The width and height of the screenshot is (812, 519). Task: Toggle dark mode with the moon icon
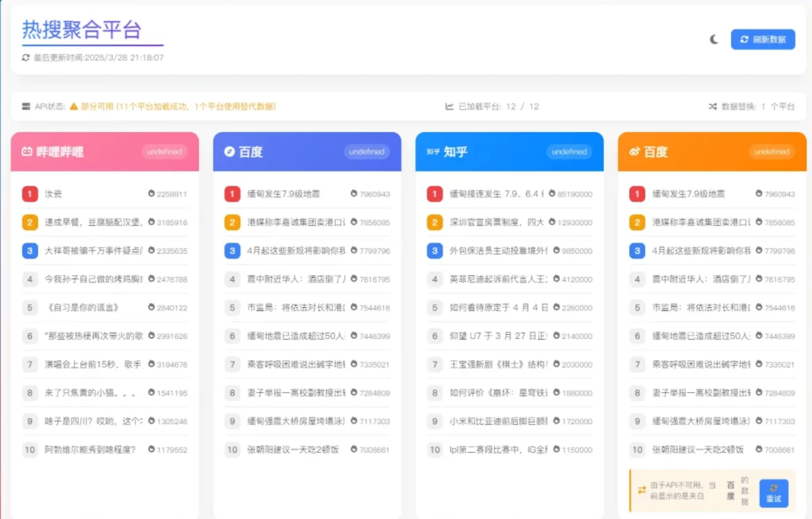click(714, 39)
